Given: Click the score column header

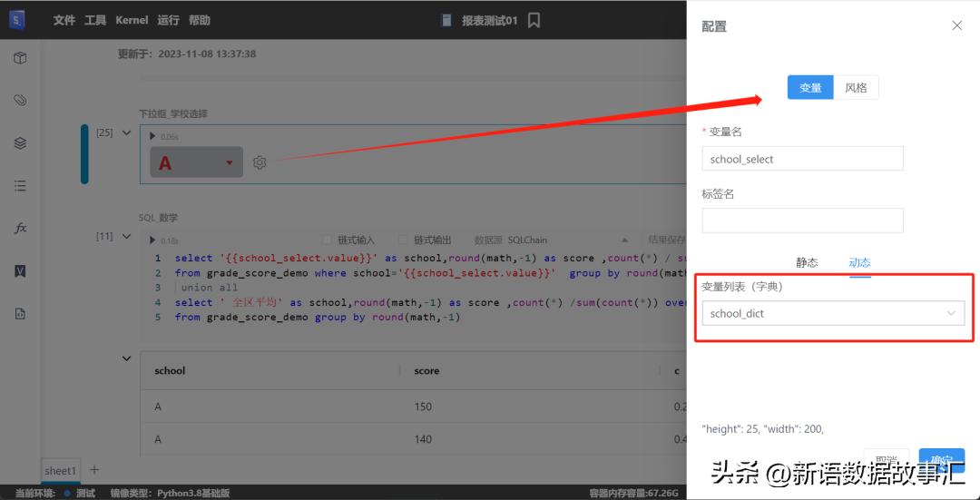Looking at the screenshot, I should click(x=426, y=370).
